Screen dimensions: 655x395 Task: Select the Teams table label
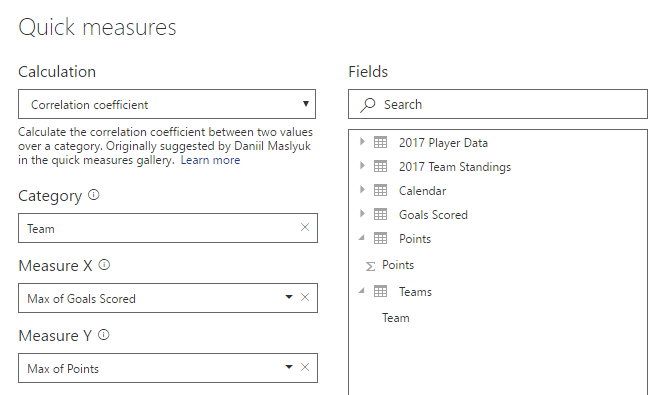pos(415,292)
